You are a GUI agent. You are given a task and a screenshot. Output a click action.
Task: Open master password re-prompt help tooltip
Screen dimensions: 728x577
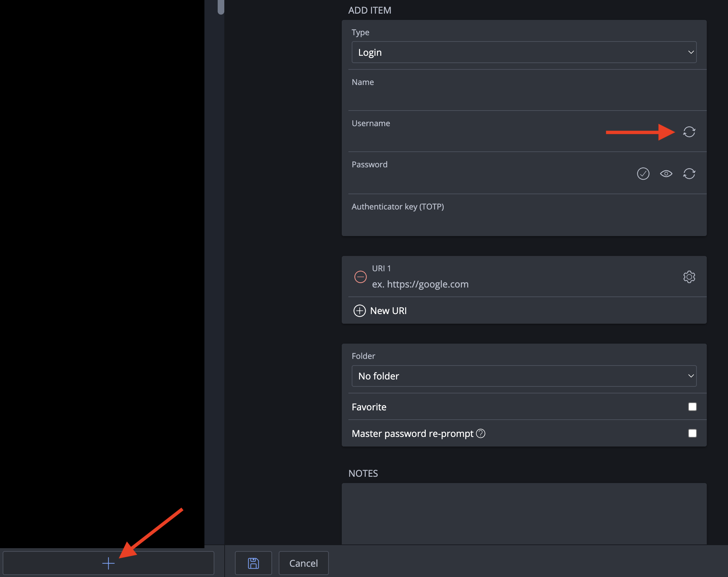pyautogui.click(x=481, y=434)
